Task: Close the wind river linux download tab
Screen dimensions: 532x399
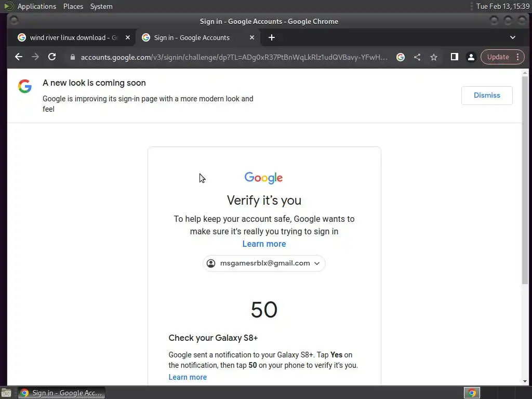Action: 128,37
